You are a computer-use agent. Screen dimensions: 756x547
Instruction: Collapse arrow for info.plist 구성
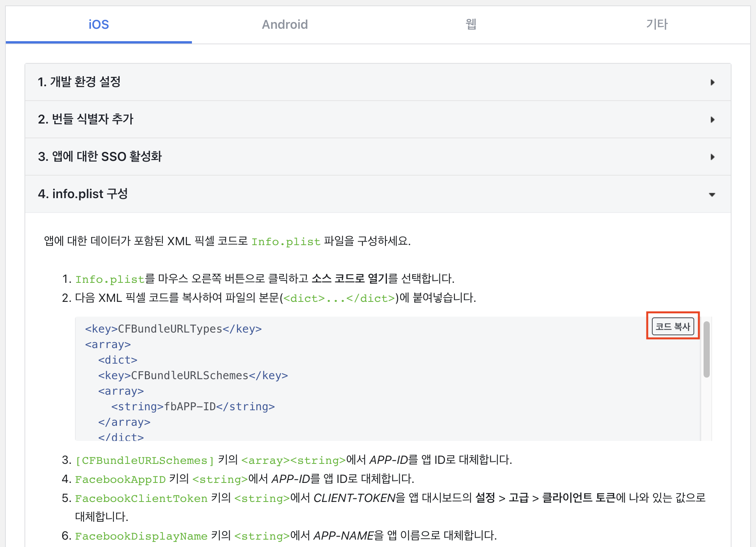pyautogui.click(x=712, y=195)
